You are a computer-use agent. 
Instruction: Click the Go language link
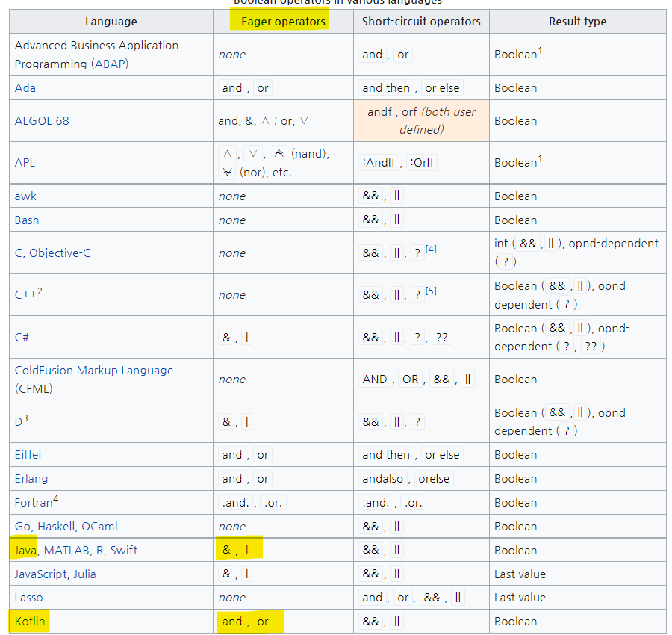pos(22,527)
